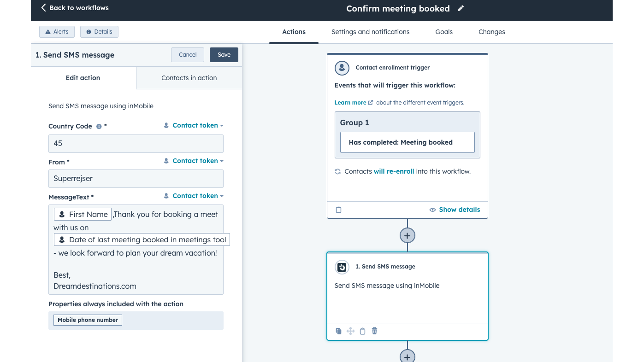Open the Contacts in action tab

[x=189, y=78]
